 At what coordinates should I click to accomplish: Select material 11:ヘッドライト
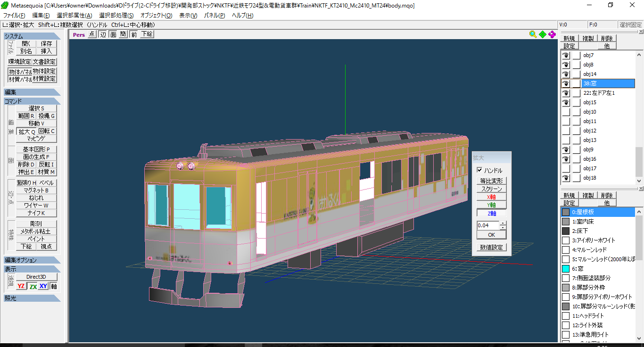pos(587,316)
